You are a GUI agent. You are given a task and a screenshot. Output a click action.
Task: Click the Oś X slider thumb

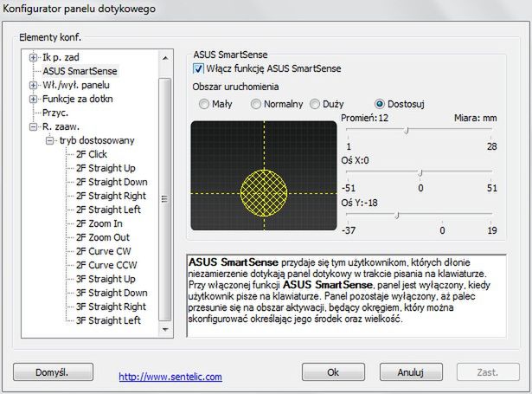click(420, 173)
